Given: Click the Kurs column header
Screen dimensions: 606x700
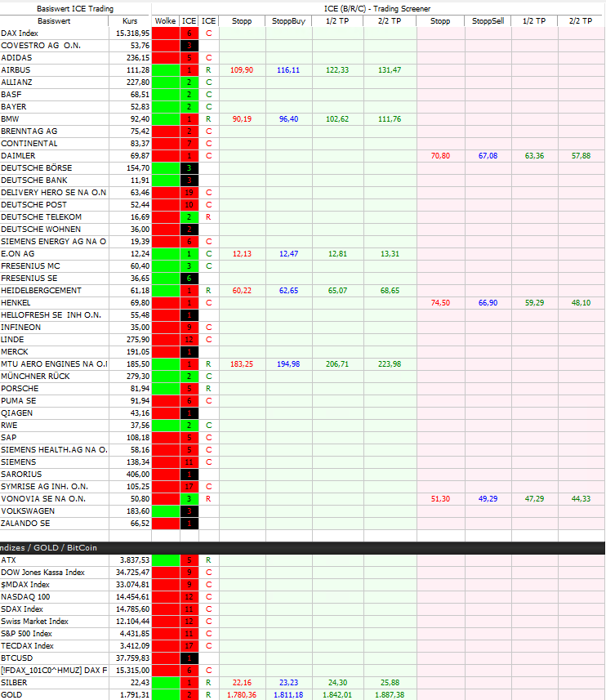Looking at the screenshot, I should 130,21.
